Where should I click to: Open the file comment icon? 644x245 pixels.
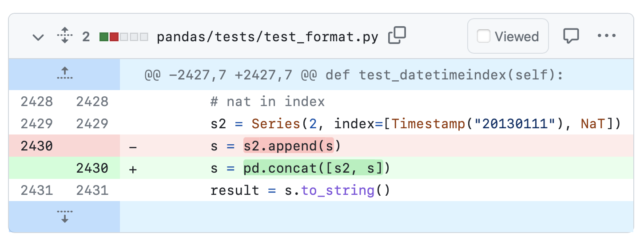(571, 36)
